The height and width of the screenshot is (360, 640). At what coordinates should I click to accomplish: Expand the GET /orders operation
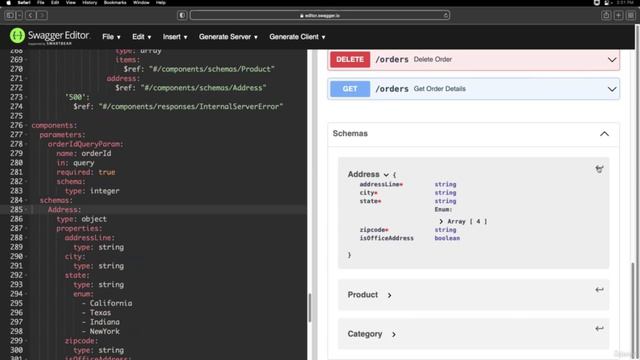pyautogui.click(x=473, y=89)
